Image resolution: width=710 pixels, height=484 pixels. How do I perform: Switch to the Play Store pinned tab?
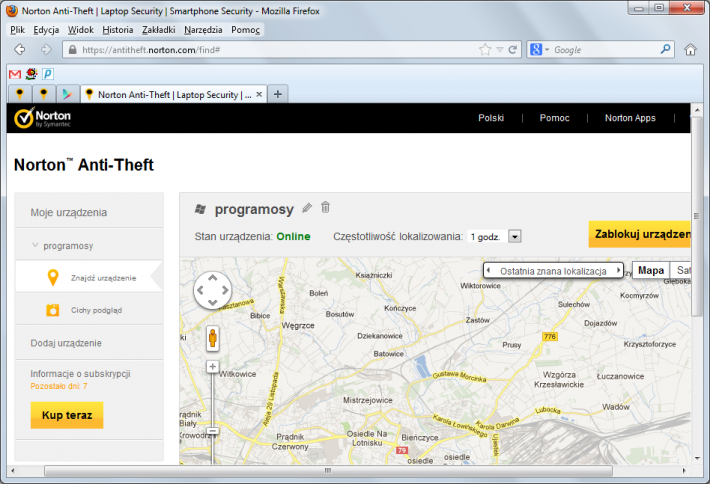point(67,94)
